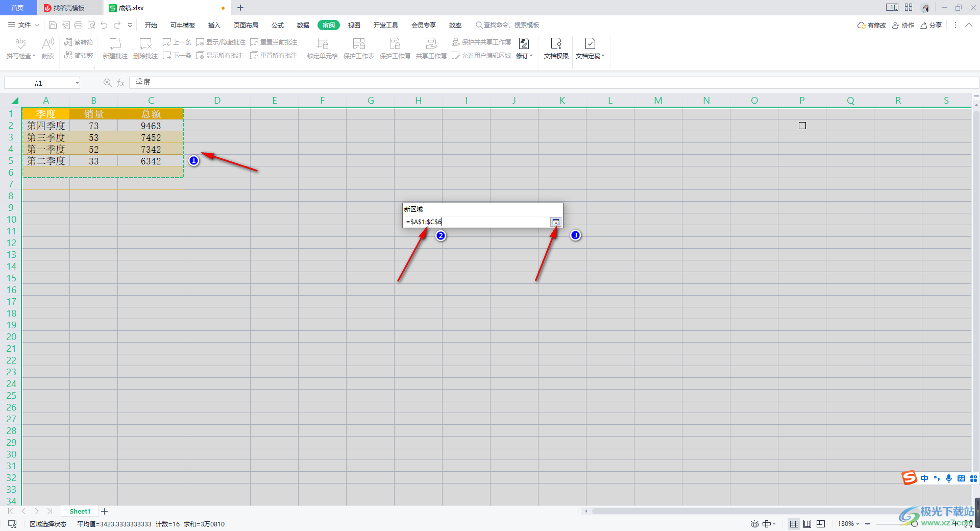This screenshot has height=531, width=980.
Task: Switch to the 公式 ribbon tab
Action: point(278,25)
